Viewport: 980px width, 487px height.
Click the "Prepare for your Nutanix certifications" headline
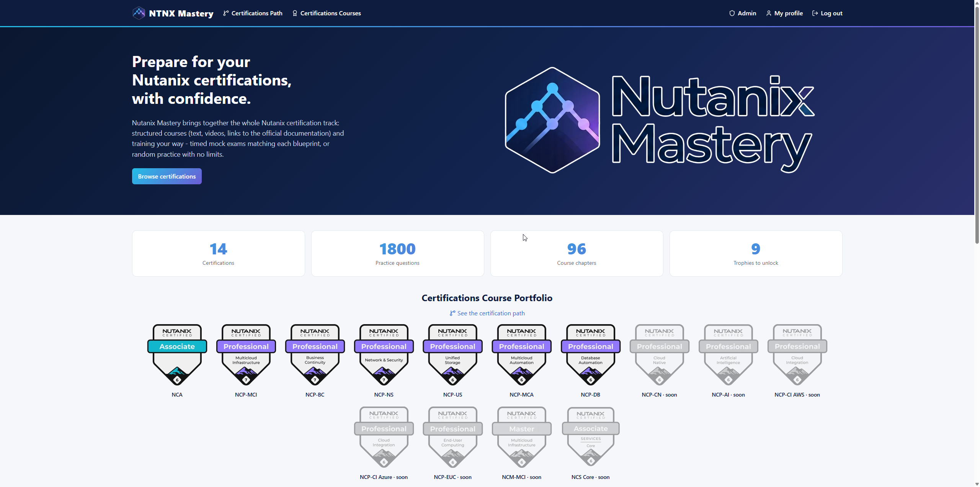(212, 80)
